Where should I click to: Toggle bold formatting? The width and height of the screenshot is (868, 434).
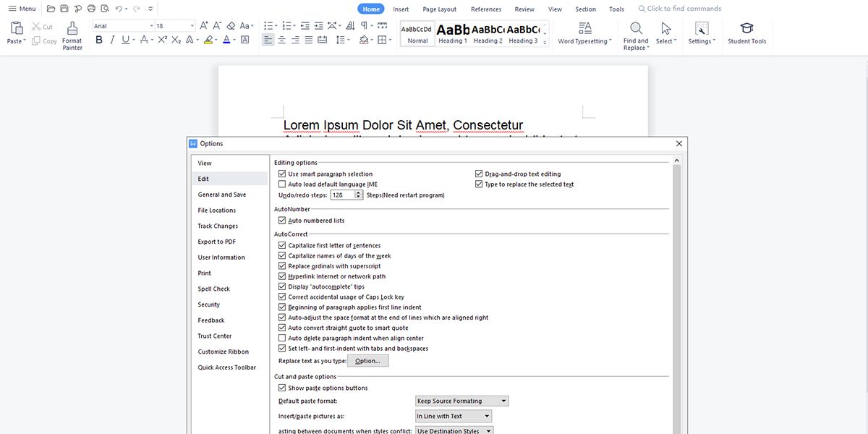98,41
